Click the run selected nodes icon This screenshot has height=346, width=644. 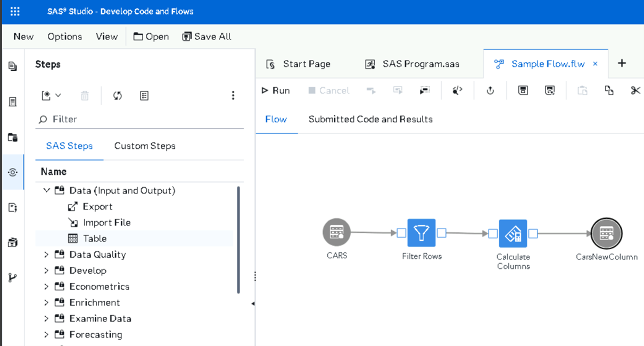click(371, 91)
